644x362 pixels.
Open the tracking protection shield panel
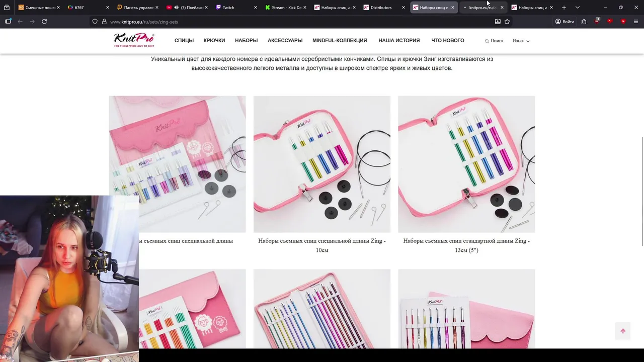[95, 22]
